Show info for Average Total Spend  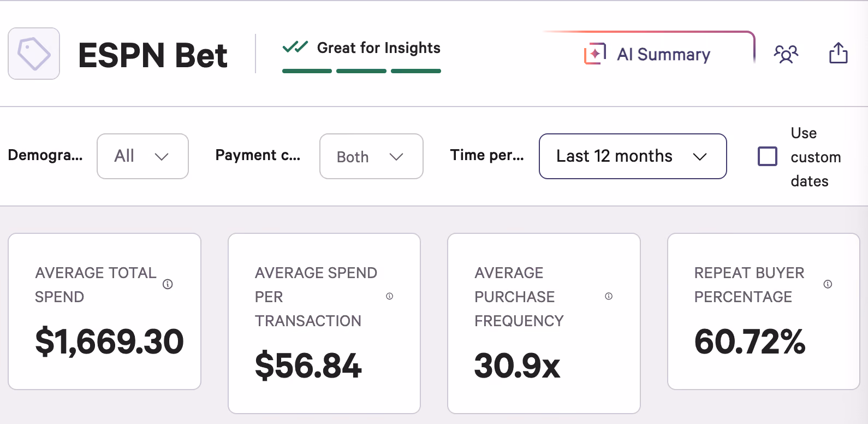(x=168, y=284)
